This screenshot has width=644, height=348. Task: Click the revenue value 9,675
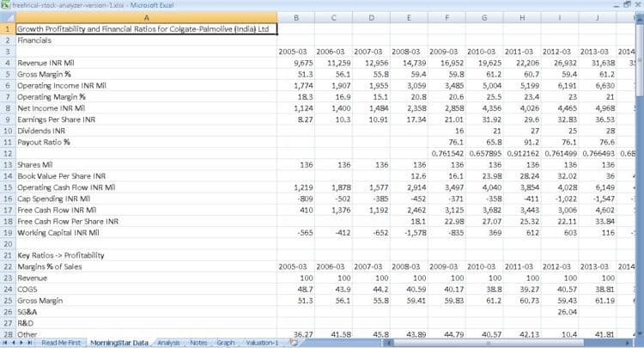pos(303,63)
